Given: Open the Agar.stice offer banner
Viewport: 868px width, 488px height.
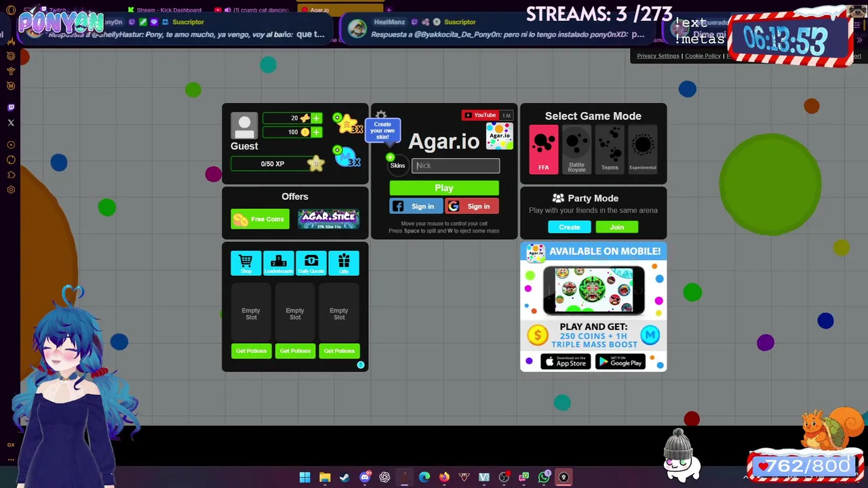Looking at the screenshot, I should (x=328, y=219).
